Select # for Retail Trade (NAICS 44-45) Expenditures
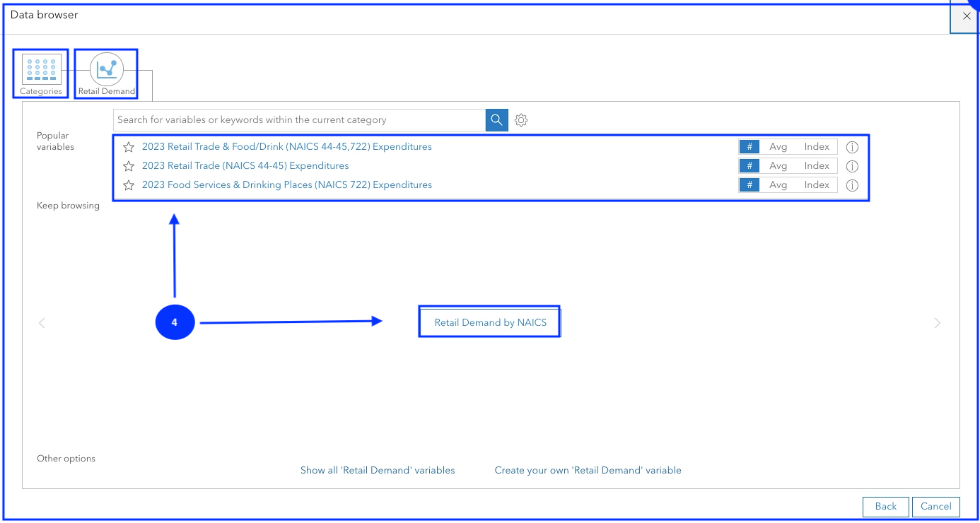This screenshot has width=980, height=523. [749, 166]
